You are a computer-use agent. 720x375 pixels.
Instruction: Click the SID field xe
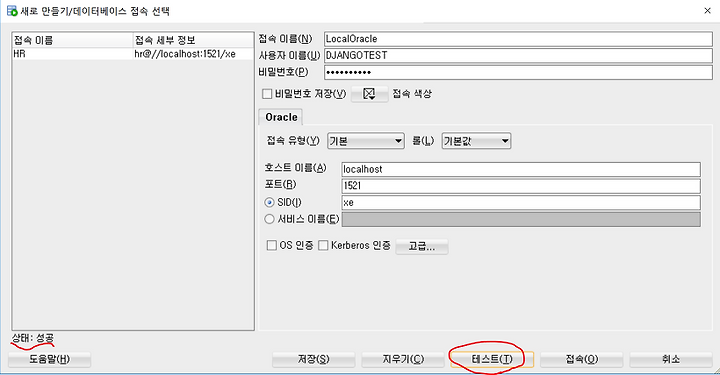(x=521, y=202)
